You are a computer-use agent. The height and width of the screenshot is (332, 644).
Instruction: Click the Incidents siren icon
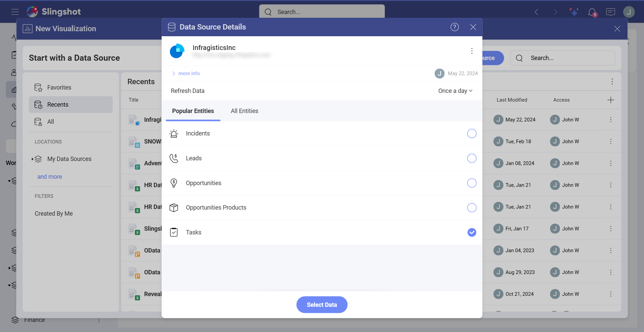pos(174,133)
